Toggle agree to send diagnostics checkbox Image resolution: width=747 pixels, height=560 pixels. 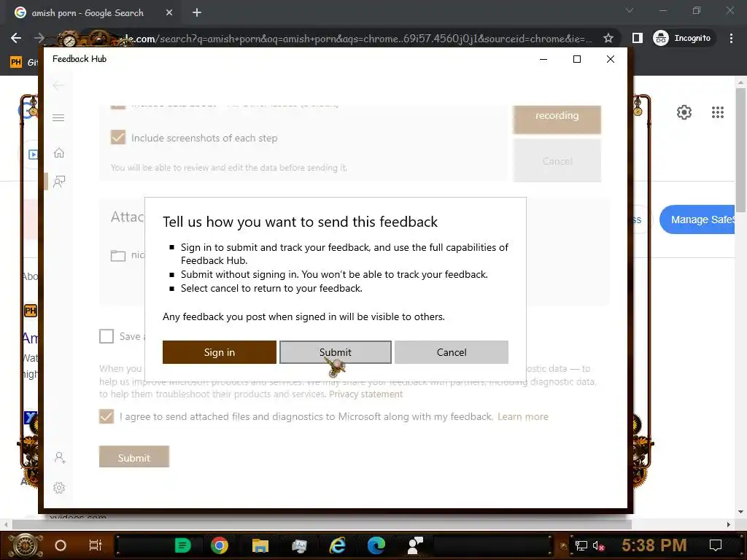pos(107,416)
